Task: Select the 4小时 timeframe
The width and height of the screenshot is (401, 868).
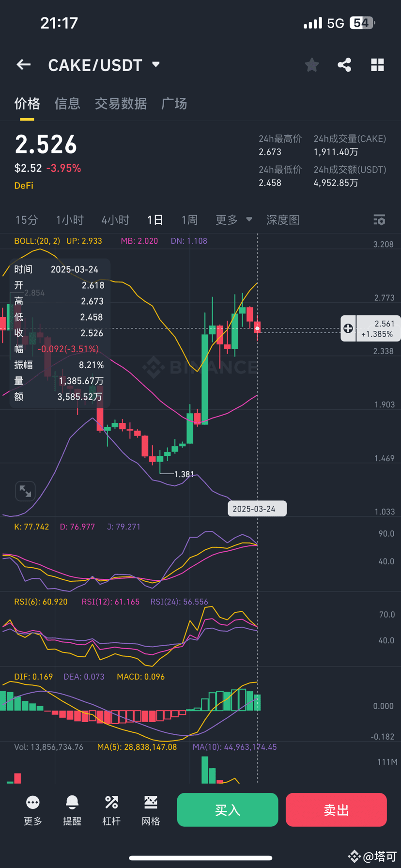Action: [x=115, y=220]
